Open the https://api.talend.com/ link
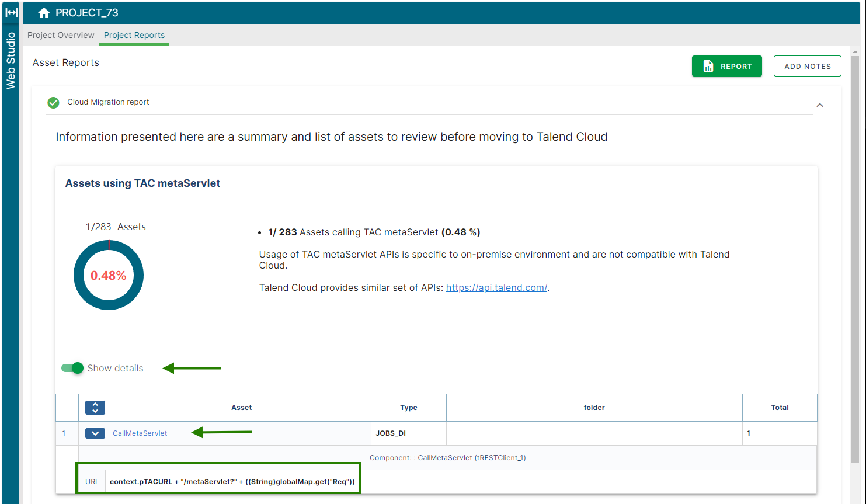The height and width of the screenshot is (504, 866). click(x=496, y=287)
